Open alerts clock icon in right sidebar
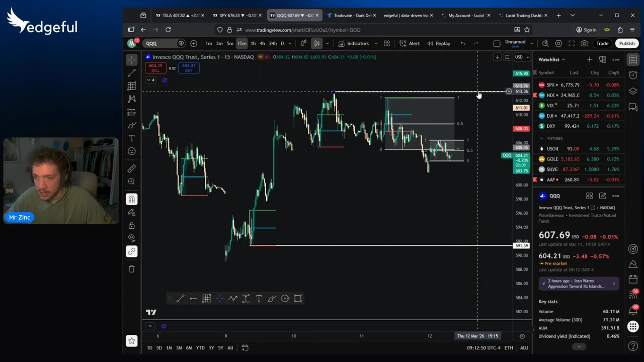644x362 pixels. tap(633, 75)
